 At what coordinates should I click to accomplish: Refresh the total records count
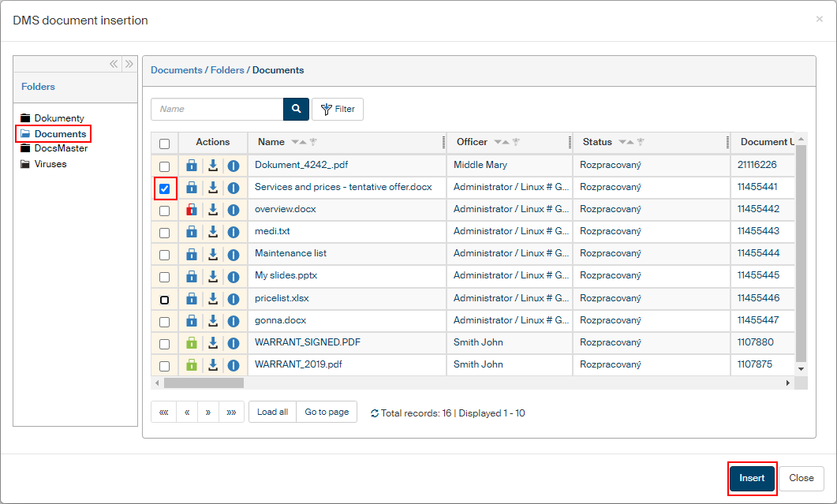click(x=375, y=413)
